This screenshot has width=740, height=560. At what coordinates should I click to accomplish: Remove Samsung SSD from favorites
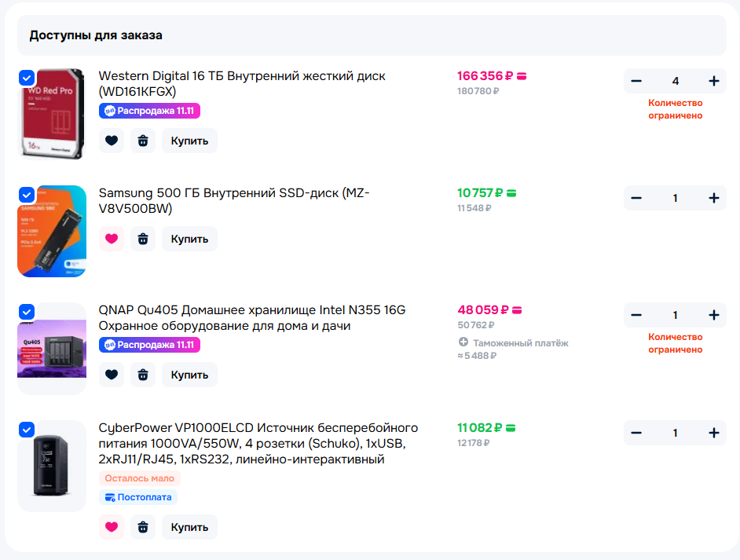(x=112, y=239)
